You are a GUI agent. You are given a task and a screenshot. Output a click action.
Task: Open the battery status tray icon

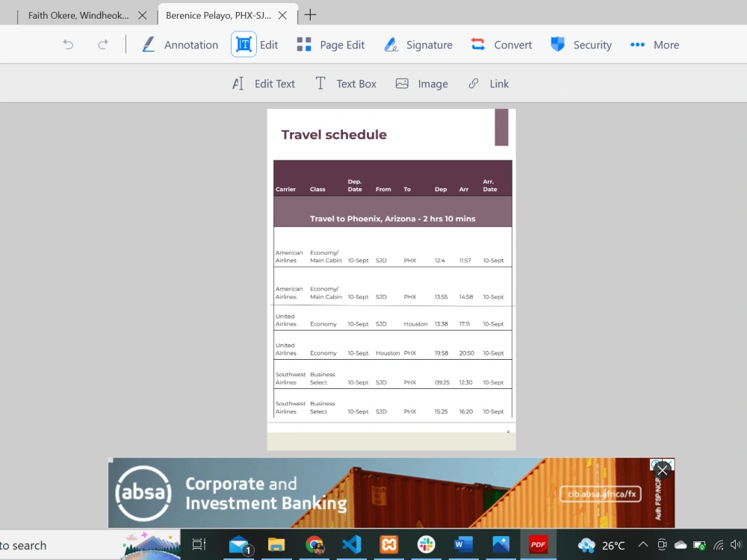(x=699, y=545)
